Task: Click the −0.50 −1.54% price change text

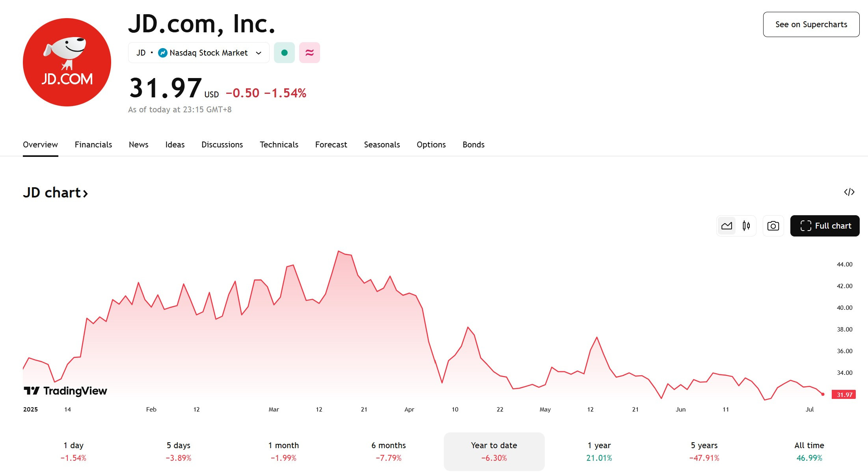Action: tap(266, 93)
